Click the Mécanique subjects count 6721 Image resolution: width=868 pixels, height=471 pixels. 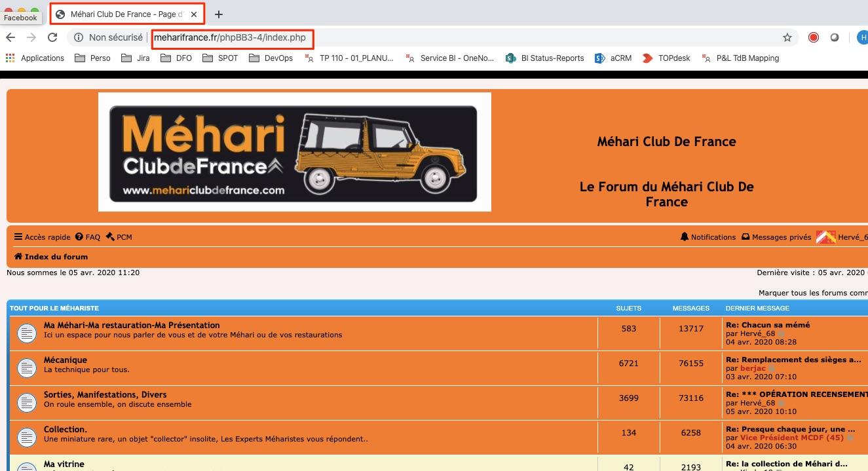(x=628, y=363)
